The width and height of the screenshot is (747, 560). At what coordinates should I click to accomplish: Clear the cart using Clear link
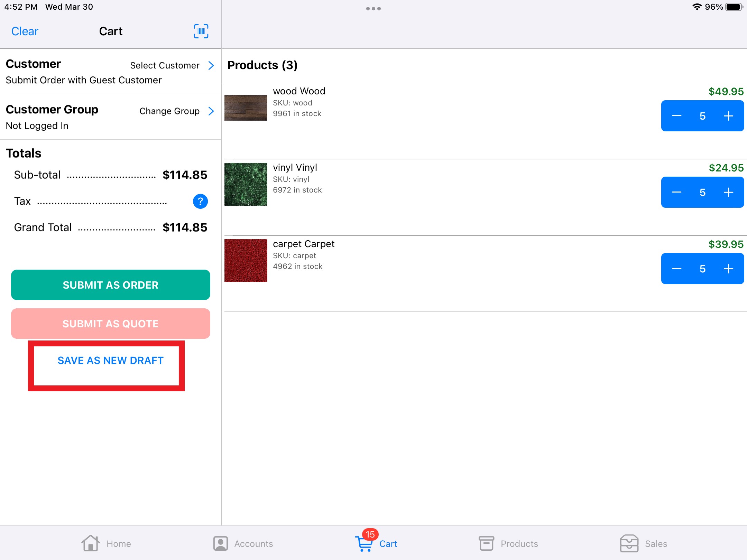[x=25, y=31]
